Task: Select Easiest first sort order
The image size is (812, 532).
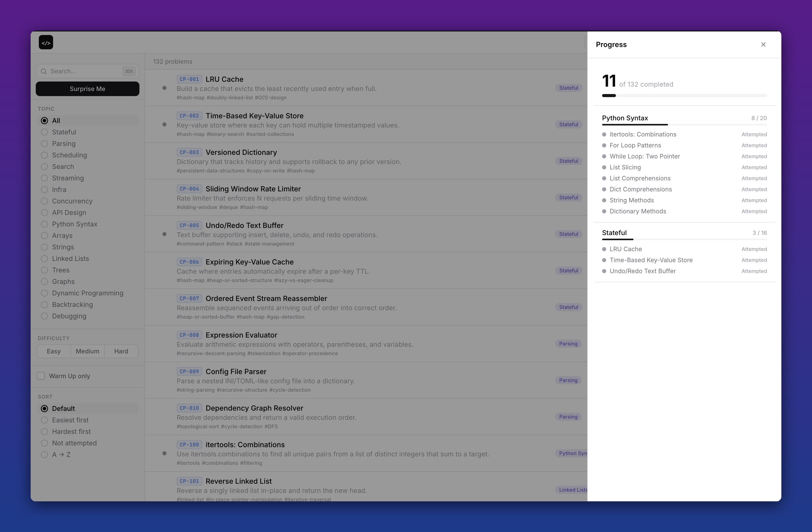Action: coord(70,420)
